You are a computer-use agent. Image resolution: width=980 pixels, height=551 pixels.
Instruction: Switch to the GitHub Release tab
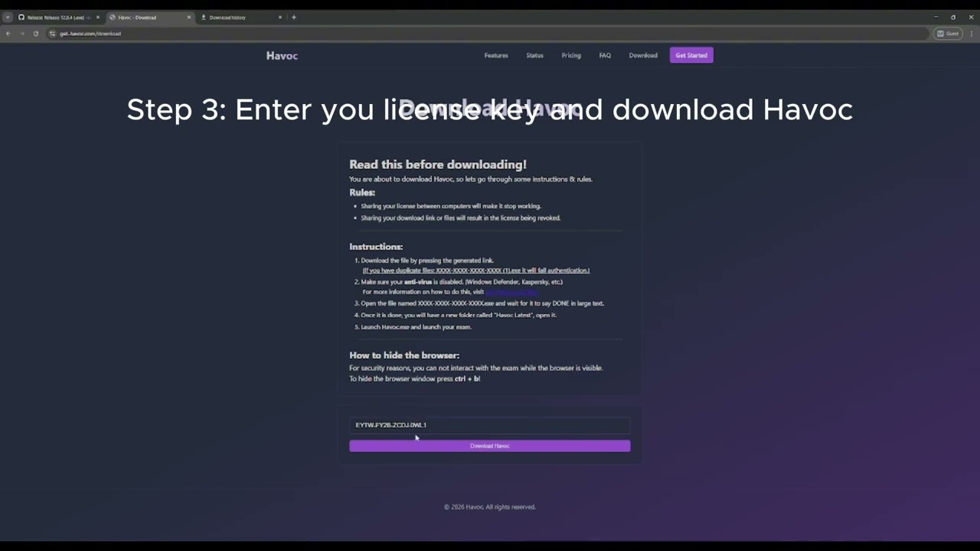58,17
